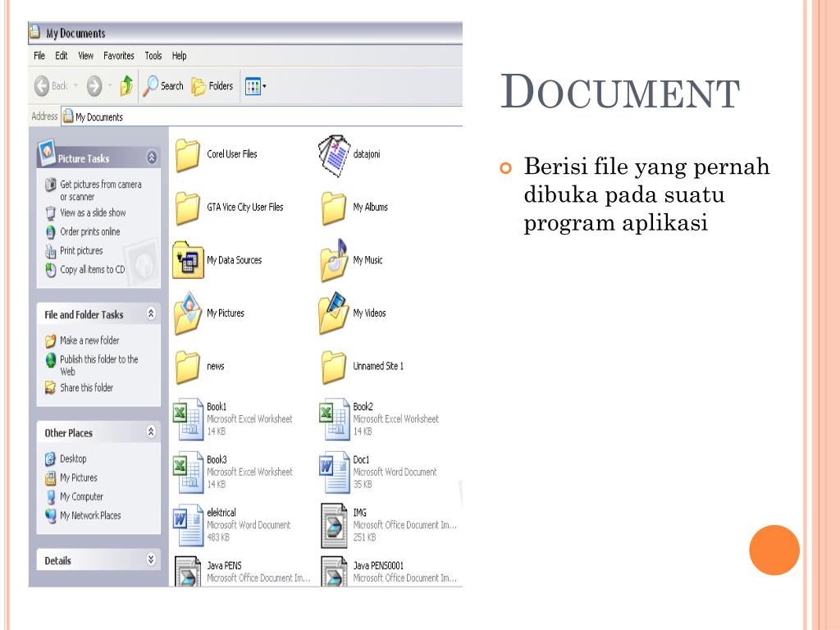Open the Views dropdown button
Viewport: 840px width, 630px height.
pyautogui.click(x=256, y=85)
